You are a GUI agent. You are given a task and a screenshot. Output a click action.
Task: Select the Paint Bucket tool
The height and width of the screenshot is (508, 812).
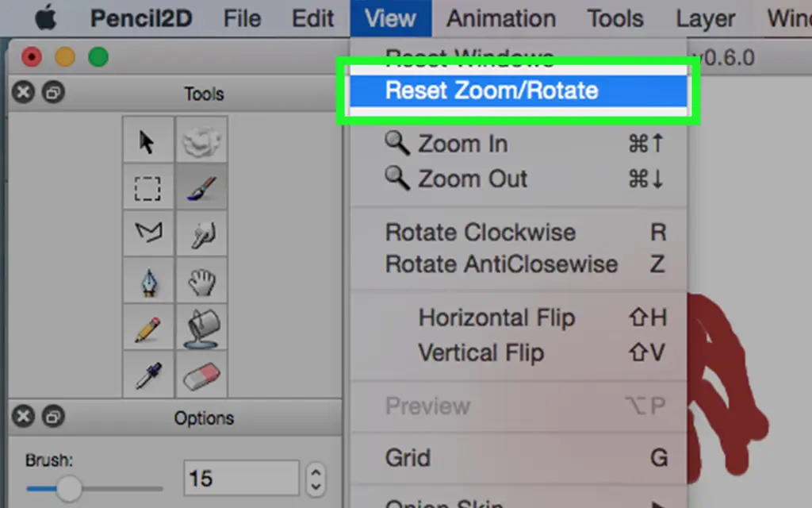[201, 327]
